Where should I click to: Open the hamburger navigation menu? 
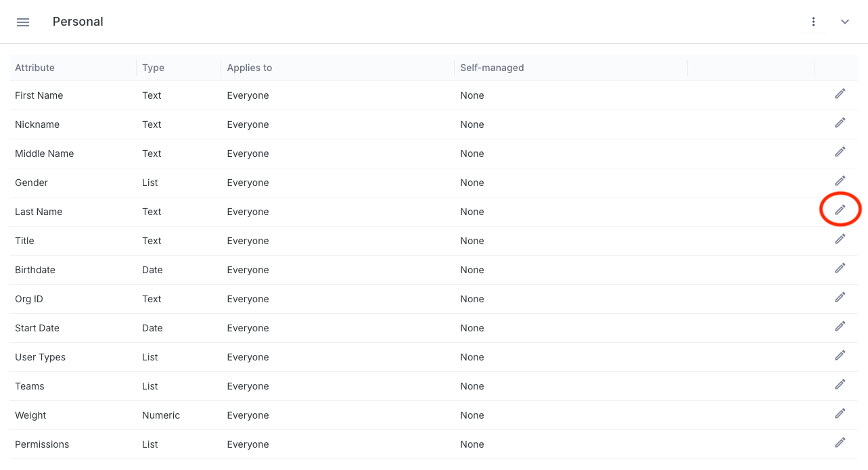(x=23, y=22)
